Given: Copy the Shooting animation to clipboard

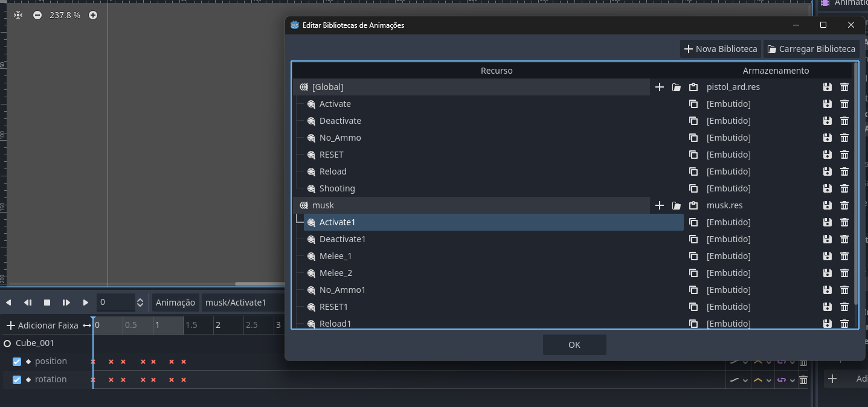Looking at the screenshot, I should click(x=693, y=188).
